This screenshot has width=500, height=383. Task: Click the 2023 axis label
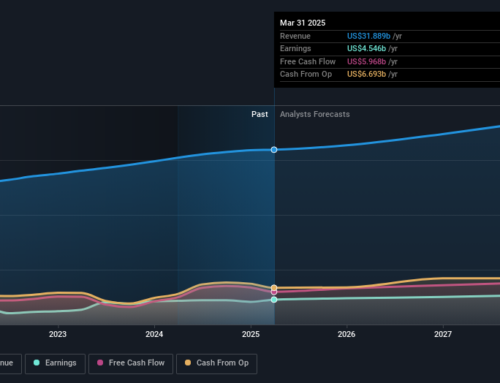click(x=58, y=334)
